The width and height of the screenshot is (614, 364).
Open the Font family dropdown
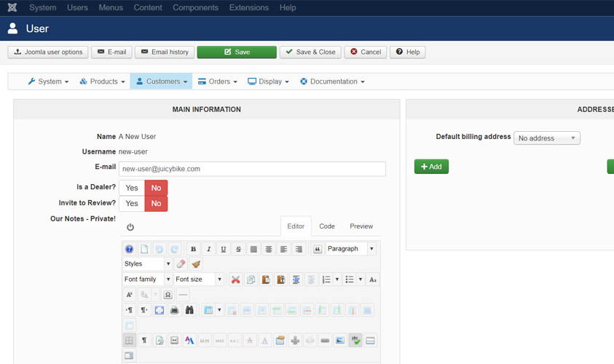click(x=148, y=280)
